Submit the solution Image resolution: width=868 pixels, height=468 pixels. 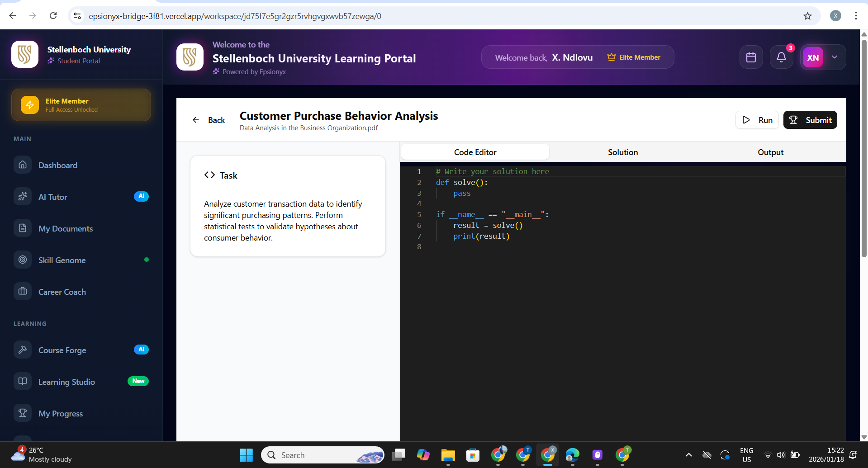810,120
